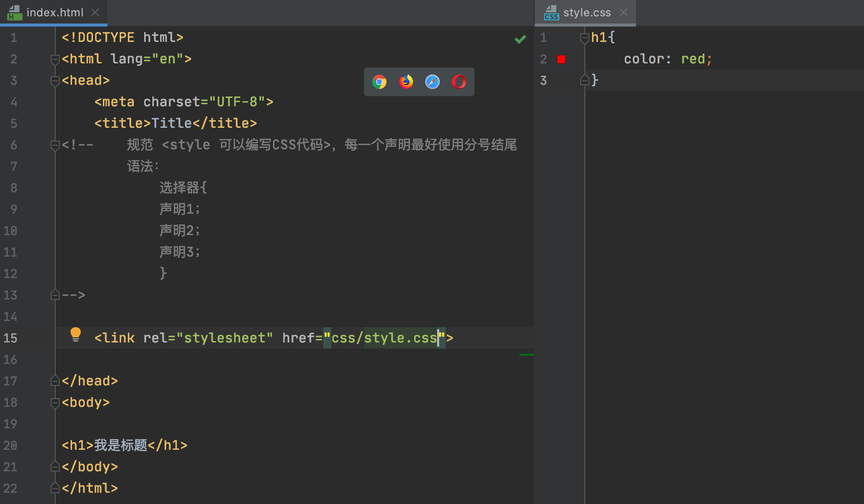
Task: Click the HTML file icon on index.html tab
Action: pyautogui.click(x=15, y=13)
